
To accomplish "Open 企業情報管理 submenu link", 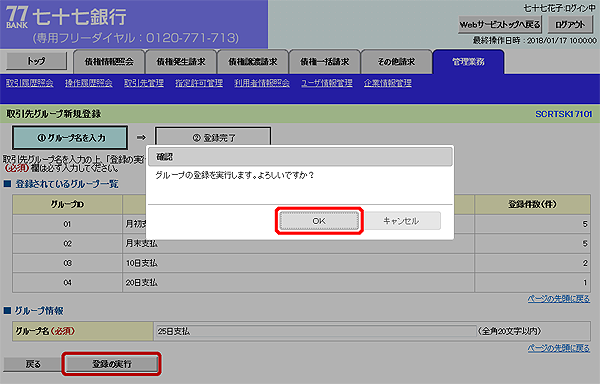I will click(x=388, y=83).
